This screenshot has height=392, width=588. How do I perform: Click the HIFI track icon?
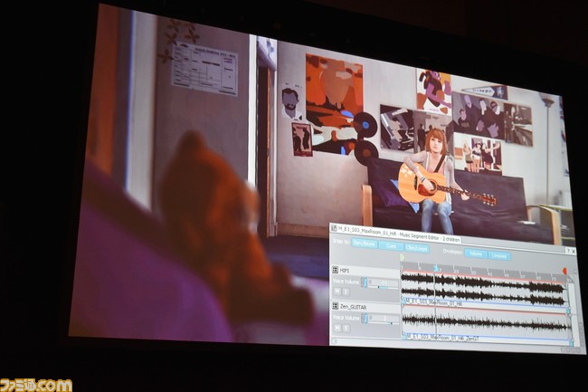pos(336,270)
